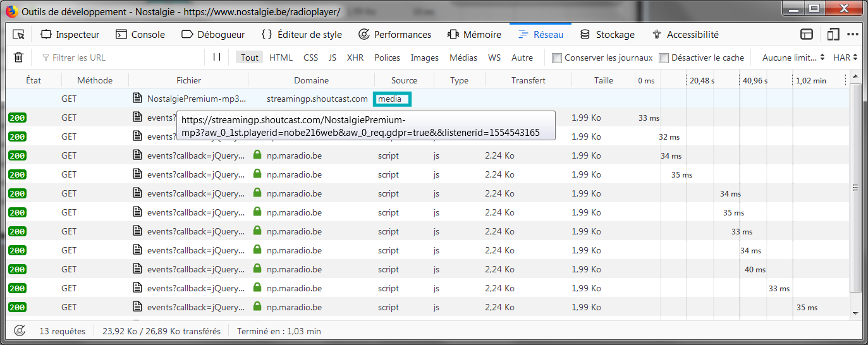Sort by Méthode column header
This screenshot has height=345, width=868.
(95, 80)
